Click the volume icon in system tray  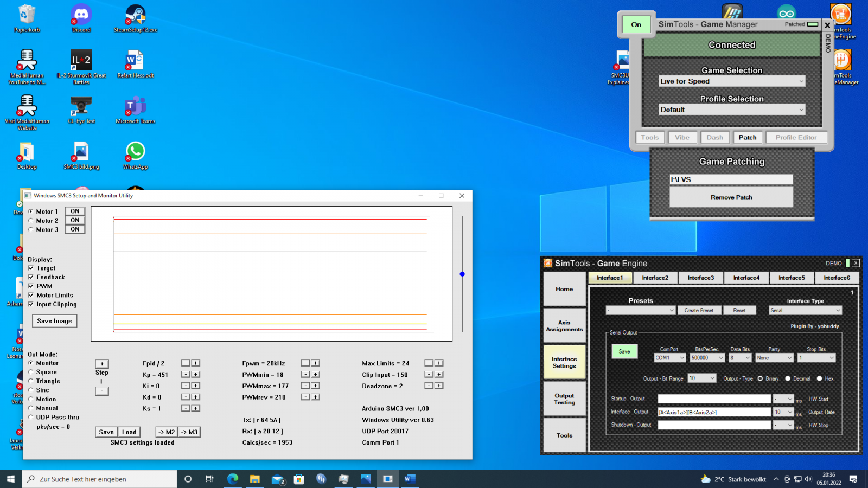[x=808, y=479]
